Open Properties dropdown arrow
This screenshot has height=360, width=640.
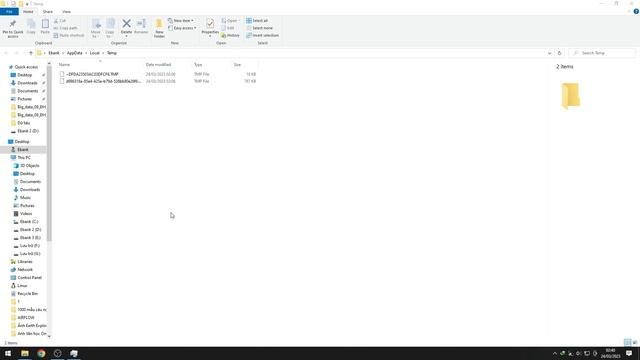click(x=210, y=36)
